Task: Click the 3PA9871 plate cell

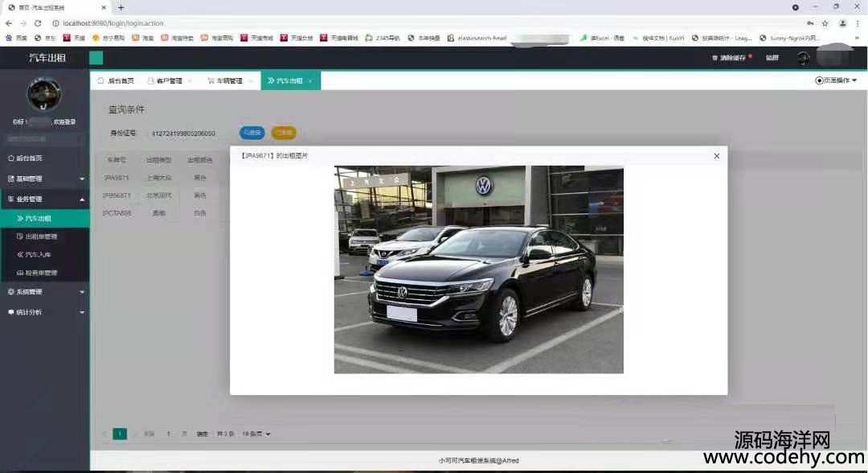Action: tap(117, 178)
